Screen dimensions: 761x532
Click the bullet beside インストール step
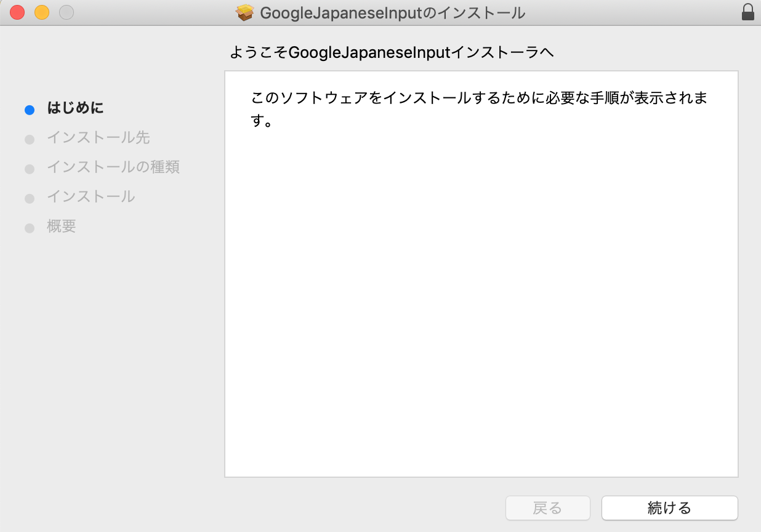[29, 197]
